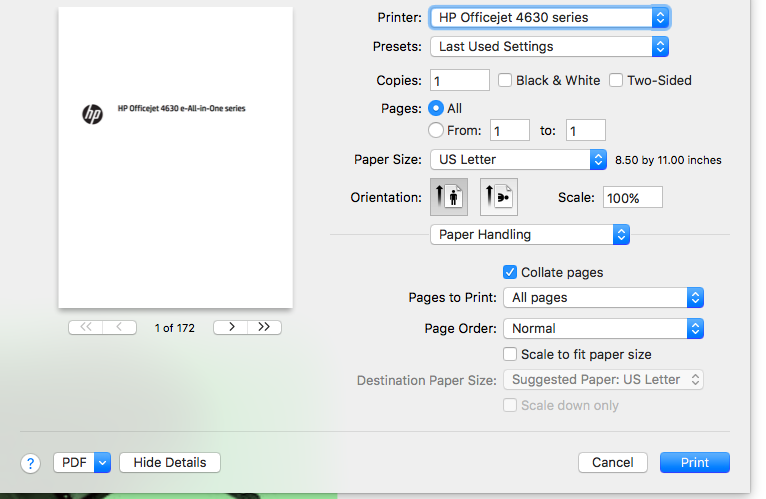Jump to last preview page
766x499 pixels.
[x=264, y=327]
